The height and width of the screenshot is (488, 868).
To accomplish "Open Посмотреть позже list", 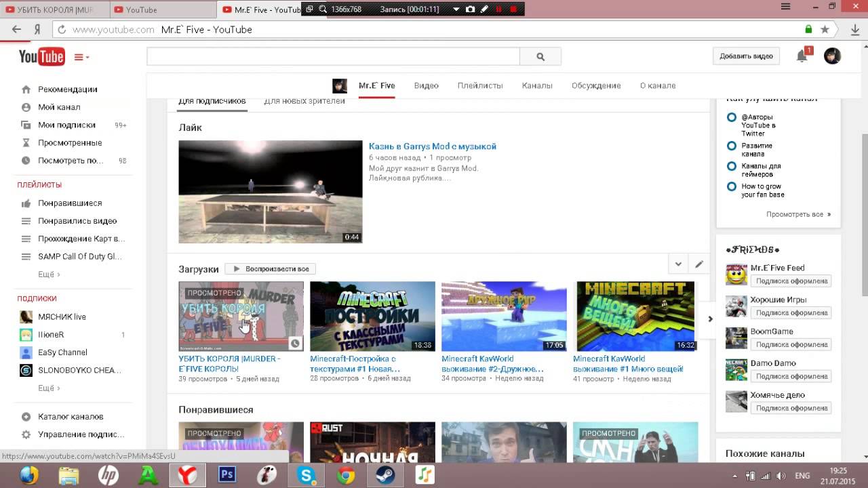I will click(71, 161).
